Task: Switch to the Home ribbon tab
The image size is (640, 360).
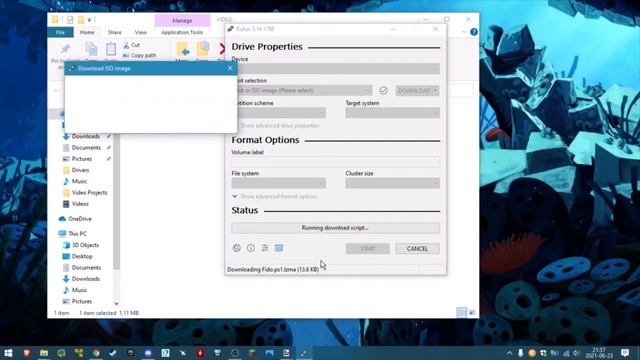Action: pyautogui.click(x=87, y=32)
